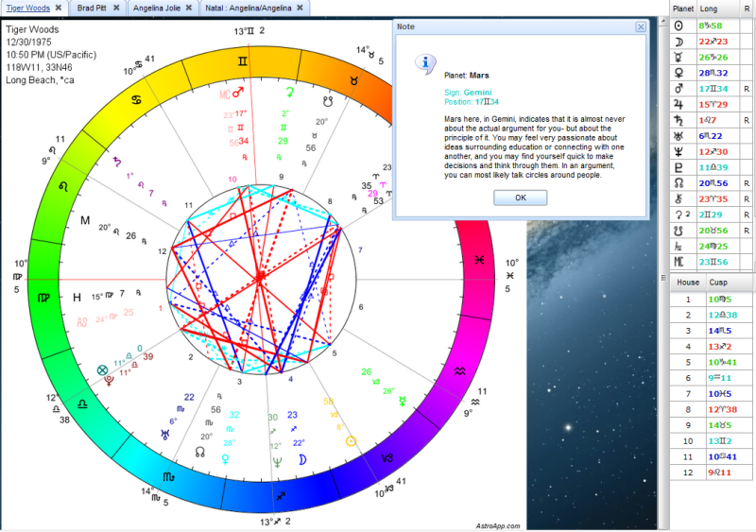The image size is (756, 532).
Task: Click Jupiter's symbol in the Planet table
Action: pyautogui.click(x=679, y=104)
